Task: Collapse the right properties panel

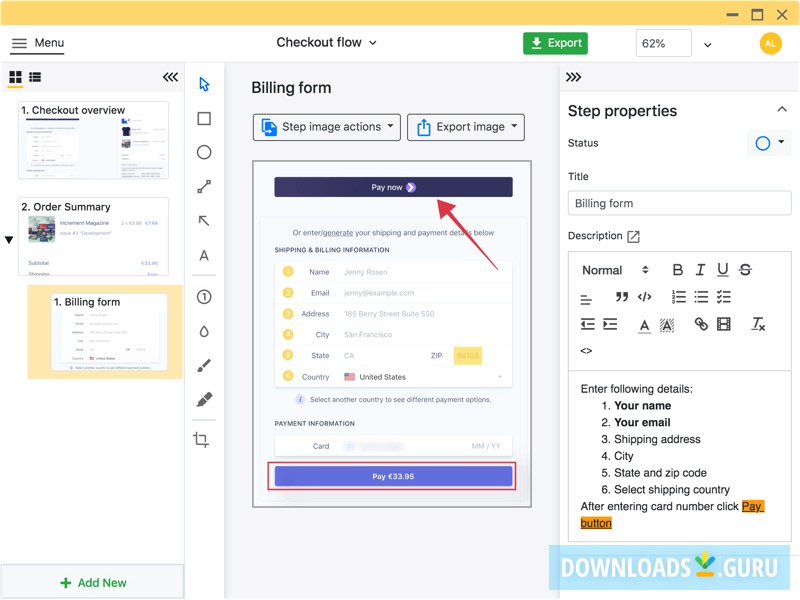Action: coord(573,77)
